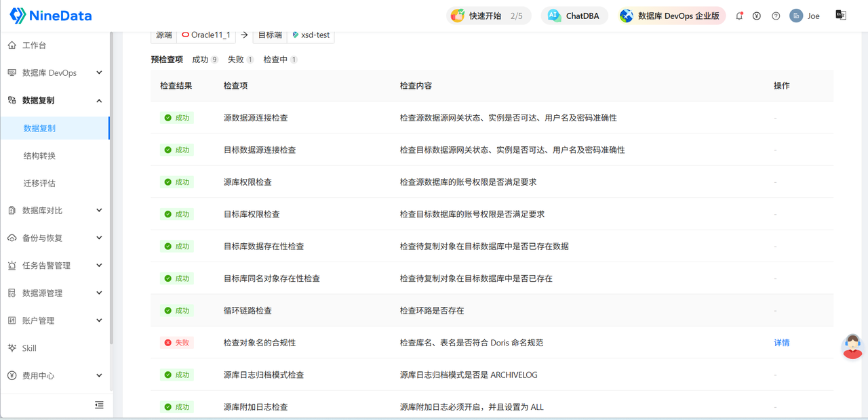Open the help question mark icon
Image resolution: width=868 pixels, height=420 pixels.
coord(776,16)
